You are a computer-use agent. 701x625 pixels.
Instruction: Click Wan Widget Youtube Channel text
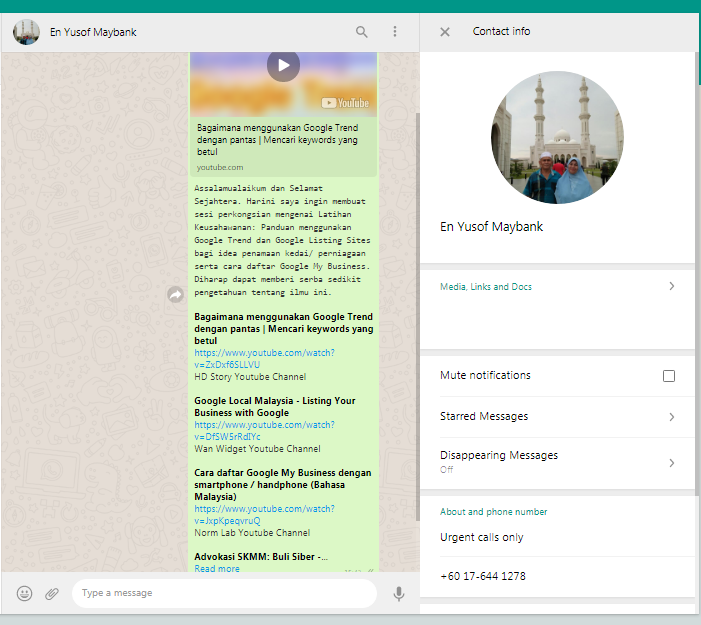pos(257,449)
